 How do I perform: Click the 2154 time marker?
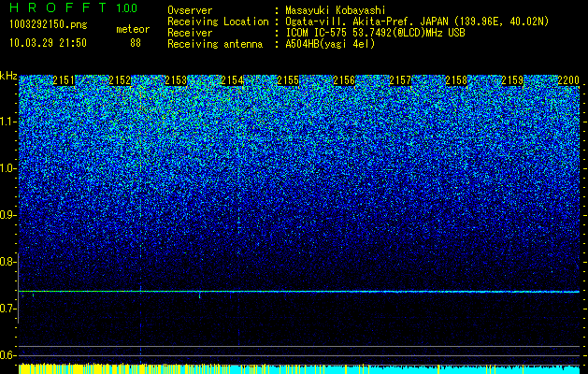click(x=232, y=80)
